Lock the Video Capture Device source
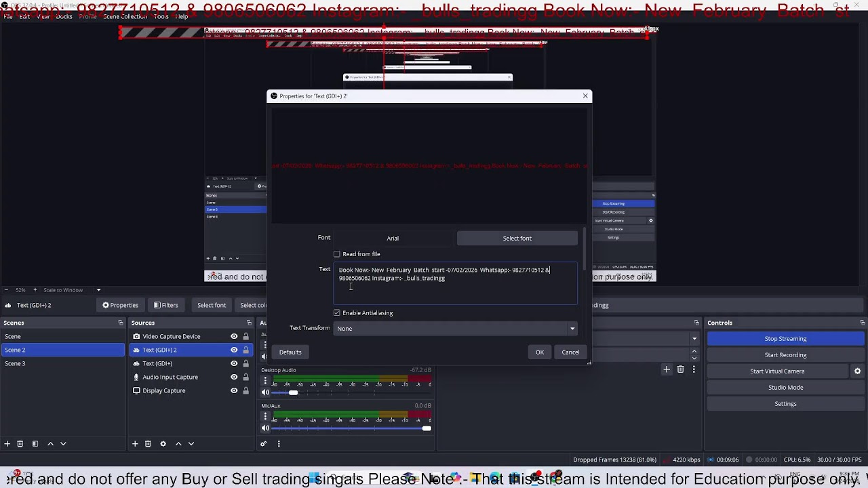The image size is (868, 488). point(245,336)
